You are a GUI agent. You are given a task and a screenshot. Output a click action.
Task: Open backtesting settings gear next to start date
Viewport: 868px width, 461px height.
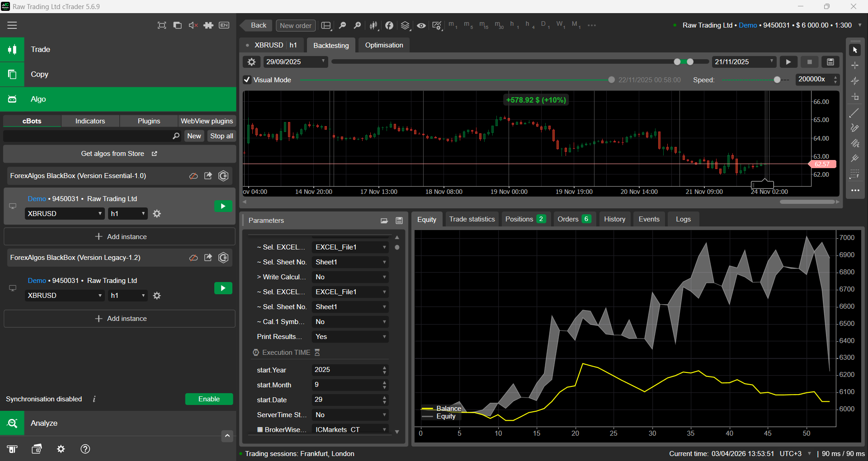(x=251, y=62)
